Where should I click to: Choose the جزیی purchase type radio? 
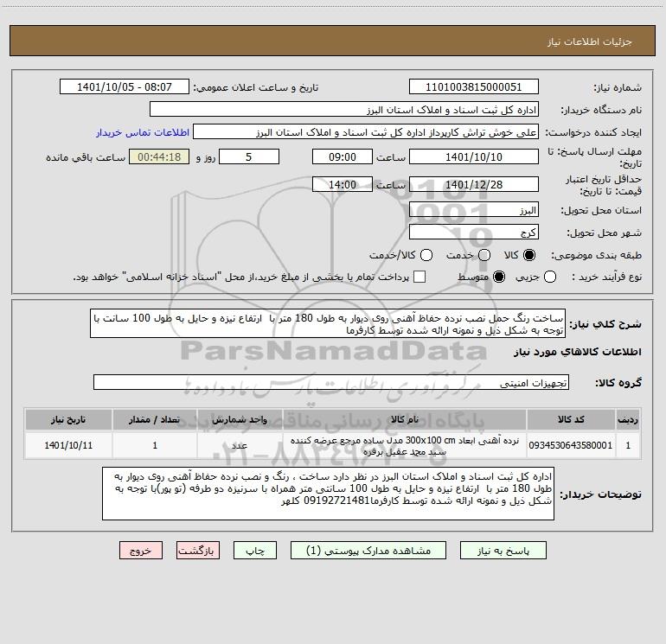click(x=550, y=277)
